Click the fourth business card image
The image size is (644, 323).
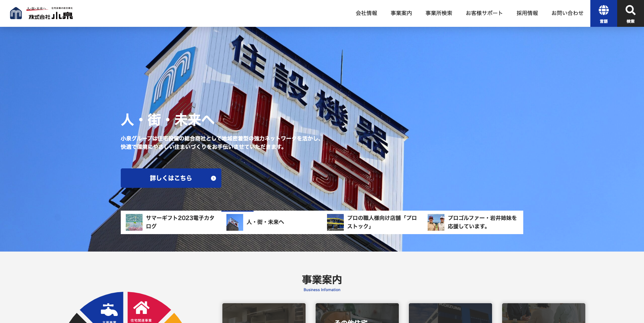[544, 313]
